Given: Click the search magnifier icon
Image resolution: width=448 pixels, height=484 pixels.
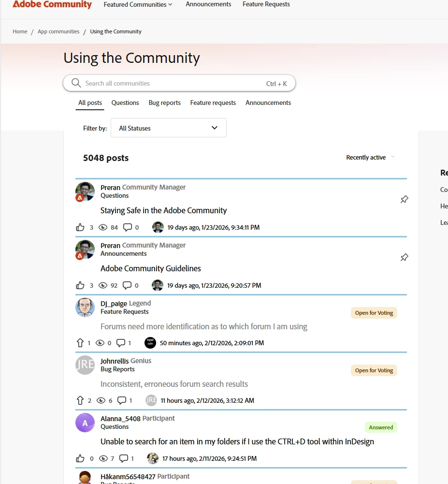Looking at the screenshot, I should tap(76, 83).
